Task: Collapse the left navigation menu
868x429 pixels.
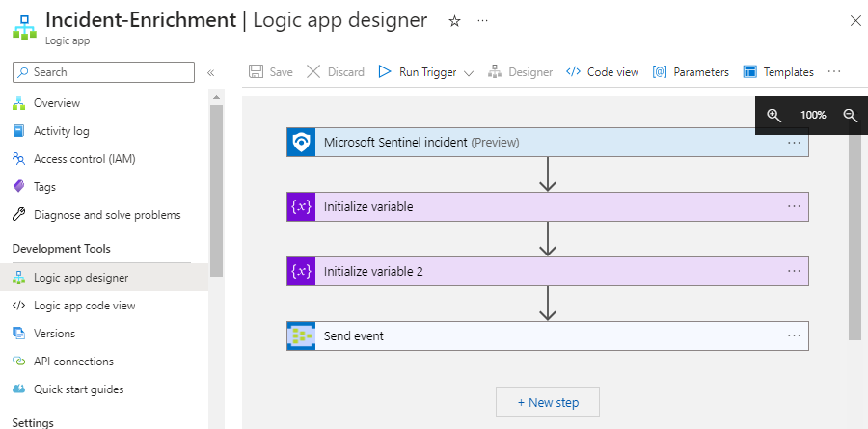Action: click(x=210, y=72)
